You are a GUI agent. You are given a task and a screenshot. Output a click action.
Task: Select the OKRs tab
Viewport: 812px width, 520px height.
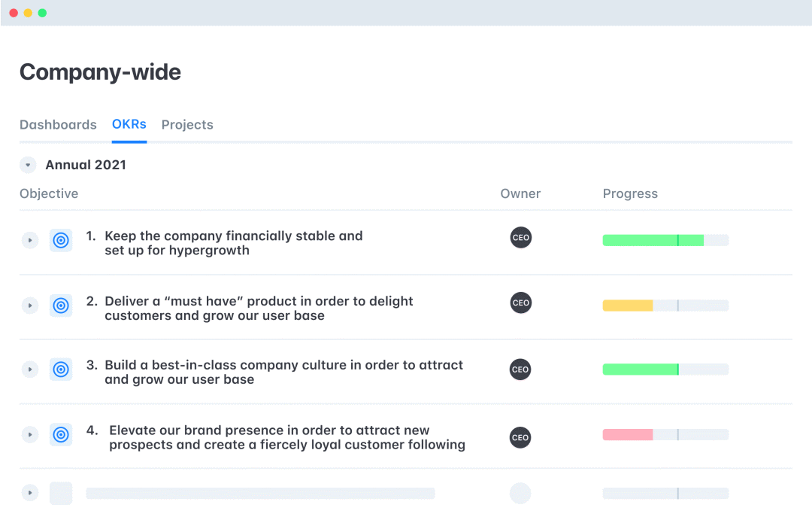pyautogui.click(x=129, y=124)
